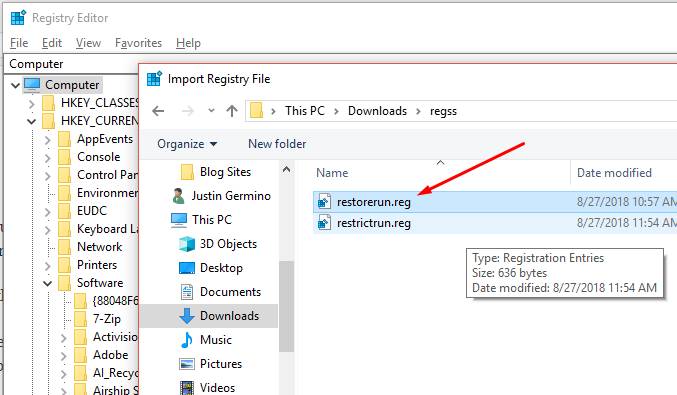Collapse the HKEY_CURRENT user key

pyautogui.click(x=32, y=121)
